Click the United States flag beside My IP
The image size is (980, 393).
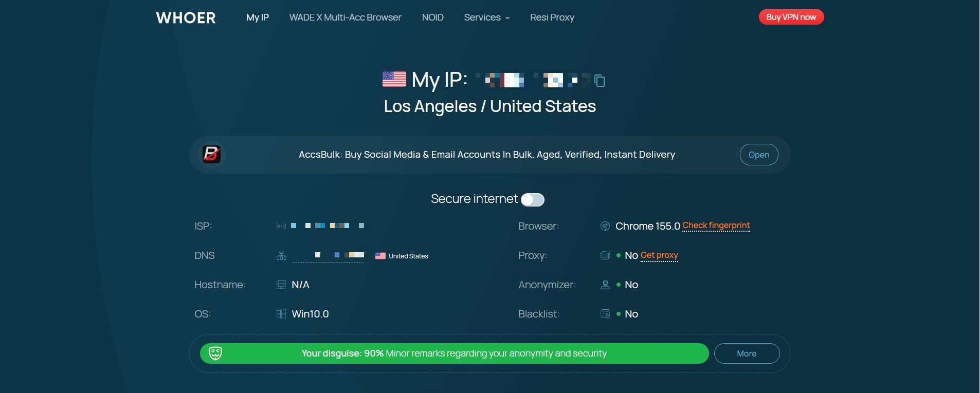click(394, 79)
